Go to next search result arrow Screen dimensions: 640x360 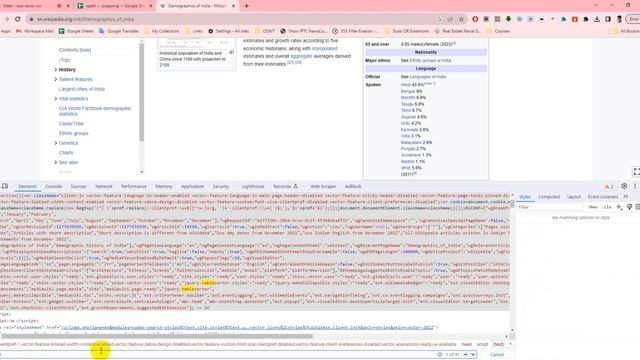pos(473,355)
